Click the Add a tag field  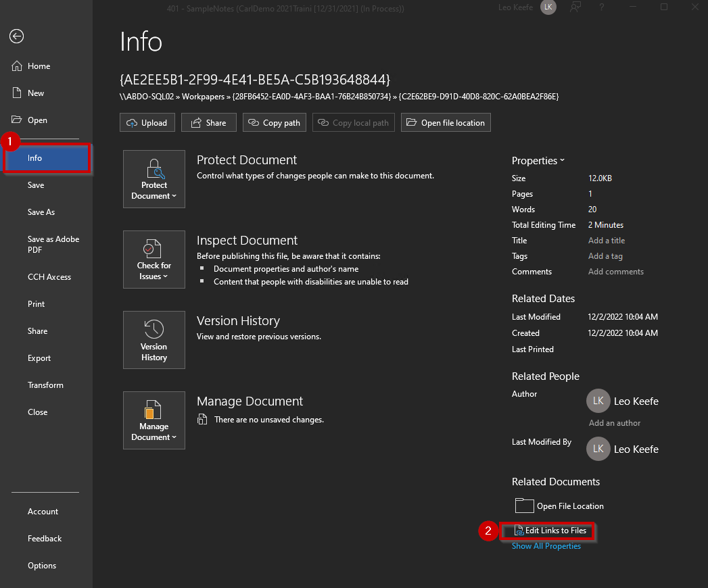click(605, 256)
